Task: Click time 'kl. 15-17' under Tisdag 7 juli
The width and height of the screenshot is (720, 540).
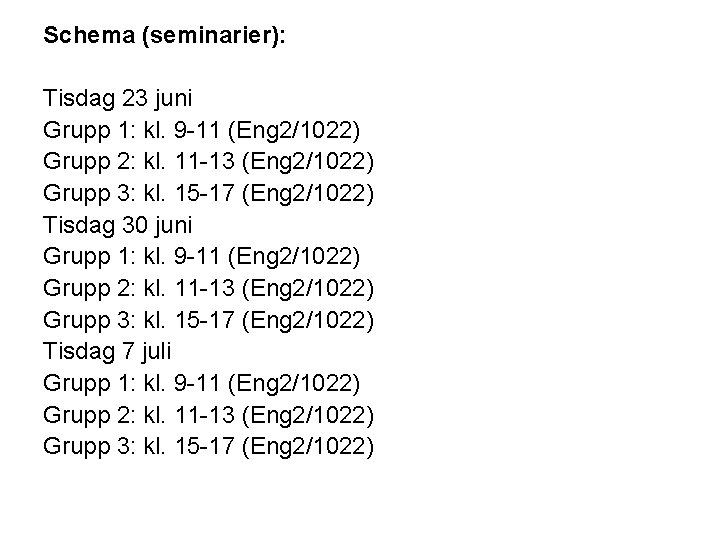Action: point(189,446)
